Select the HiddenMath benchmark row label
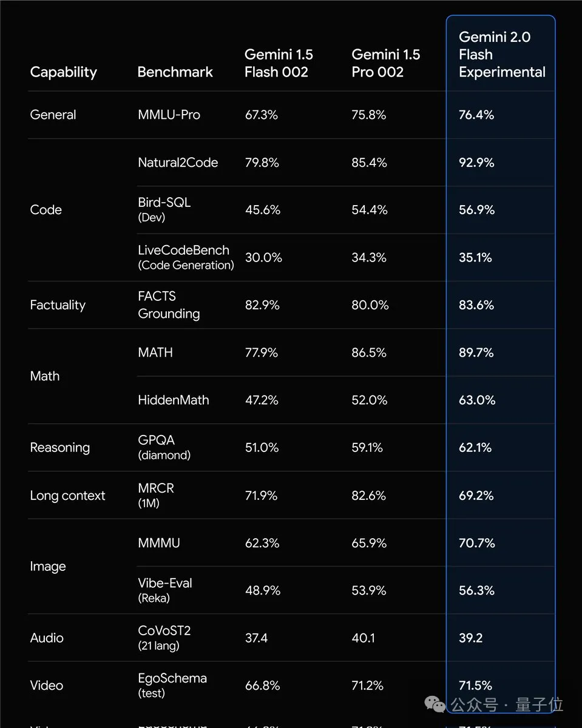 click(x=173, y=400)
